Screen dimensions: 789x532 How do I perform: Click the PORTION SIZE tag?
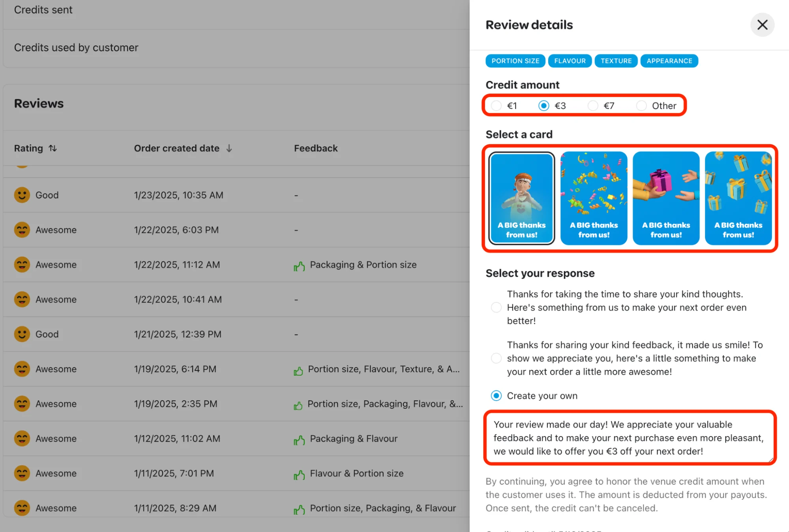point(515,61)
